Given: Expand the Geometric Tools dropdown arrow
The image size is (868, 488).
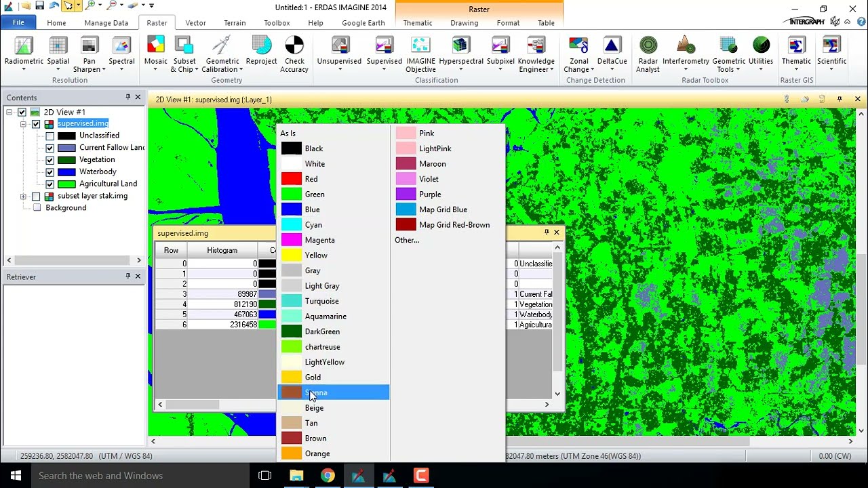Looking at the screenshot, I should [738, 70].
